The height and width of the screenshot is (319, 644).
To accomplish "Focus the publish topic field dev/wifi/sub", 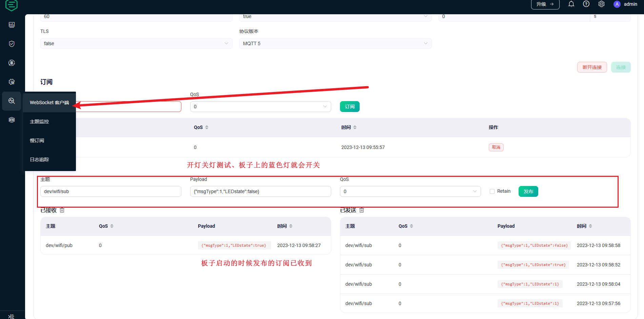I will [x=111, y=191].
